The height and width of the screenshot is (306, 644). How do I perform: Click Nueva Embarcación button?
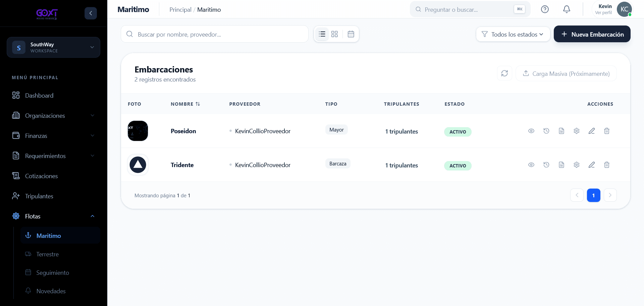pos(592,34)
